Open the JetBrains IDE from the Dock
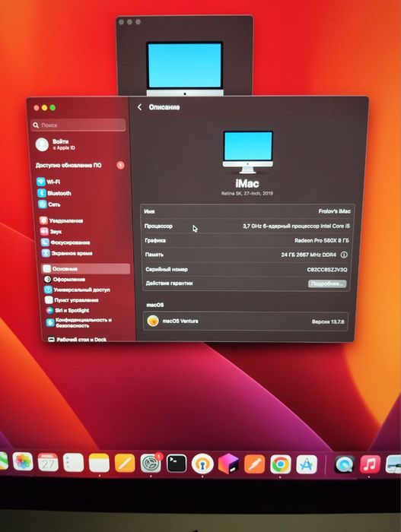This screenshot has width=401, height=532. point(228,464)
